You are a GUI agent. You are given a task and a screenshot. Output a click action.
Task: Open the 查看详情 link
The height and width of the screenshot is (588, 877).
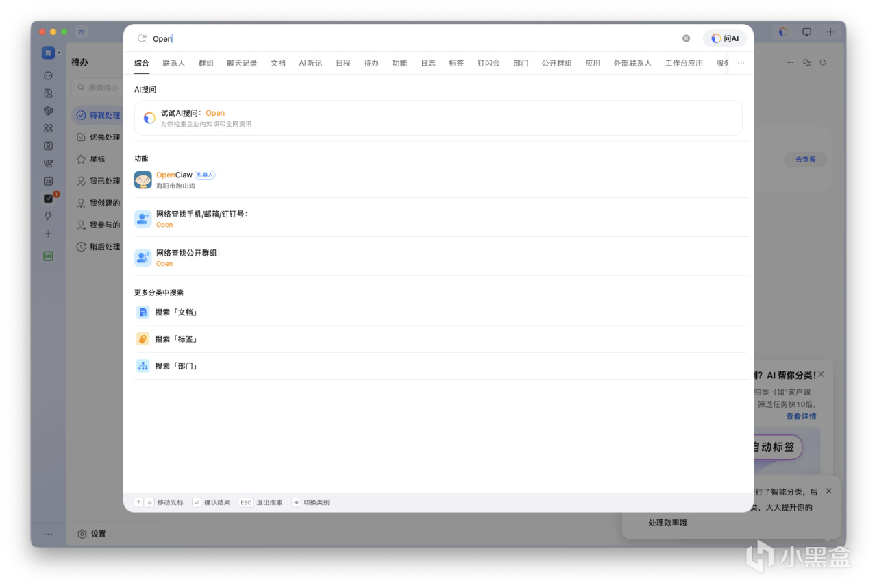pyautogui.click(x=801, y=417)
